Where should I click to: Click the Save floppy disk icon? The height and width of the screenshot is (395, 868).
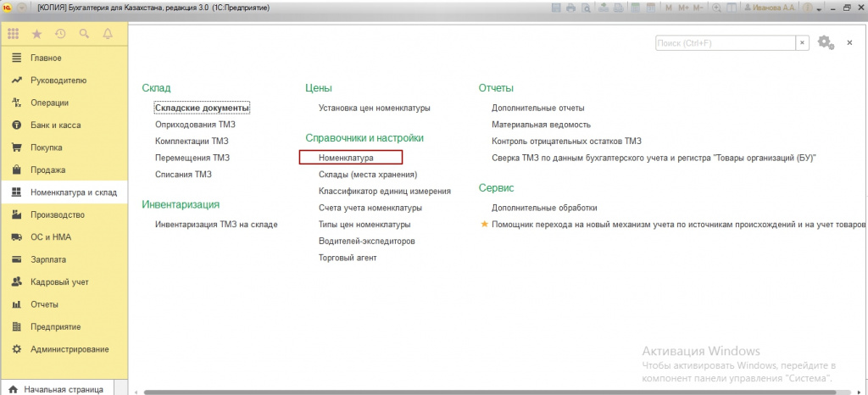pyautogui.click(x=556, y=8)
